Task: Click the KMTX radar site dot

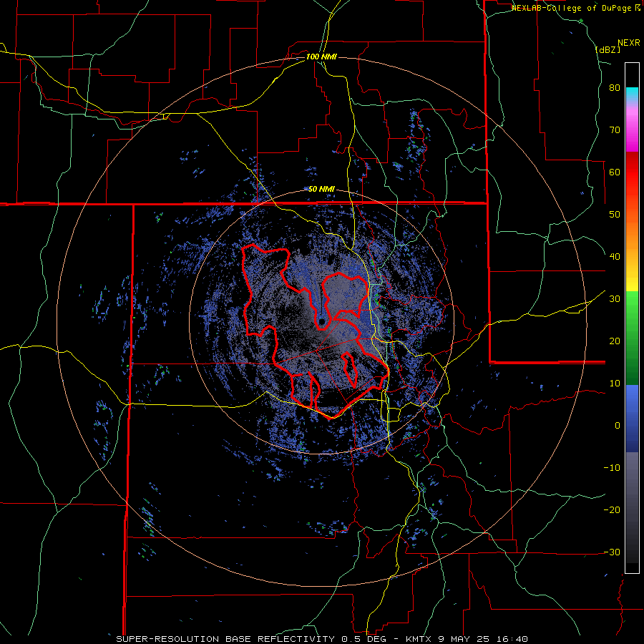Action: coord(322,321)
